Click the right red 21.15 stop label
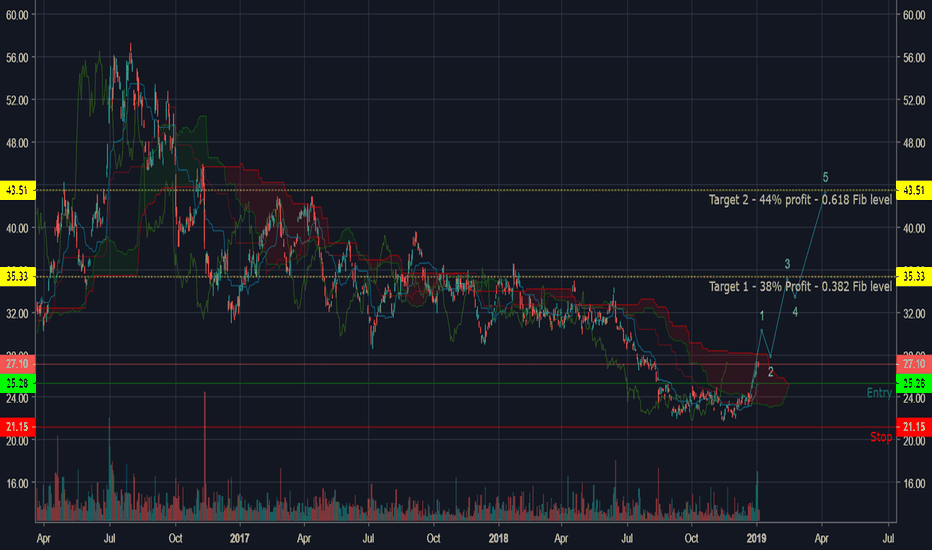Viewport: 932px width, 550px height. 914,427
